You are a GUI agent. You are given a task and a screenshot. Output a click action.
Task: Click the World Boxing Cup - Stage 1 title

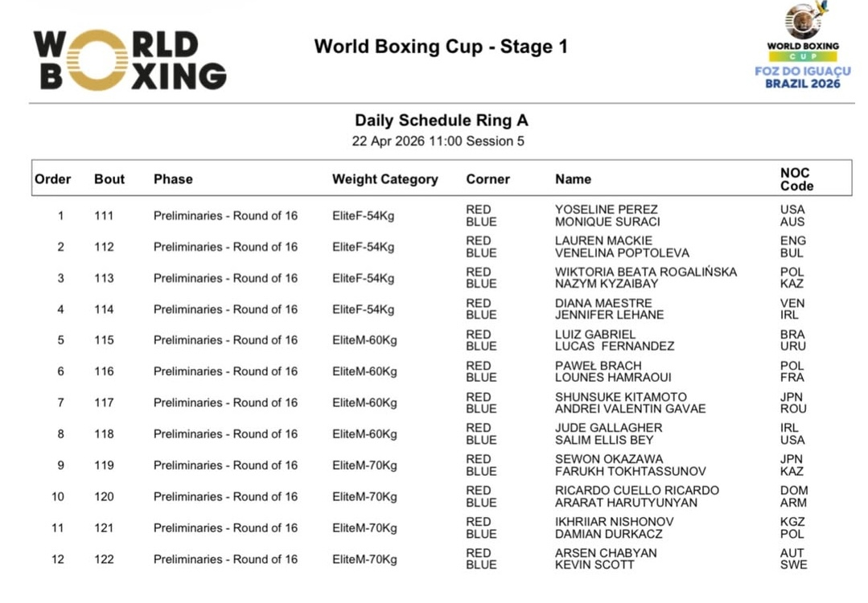coord(441,47)
